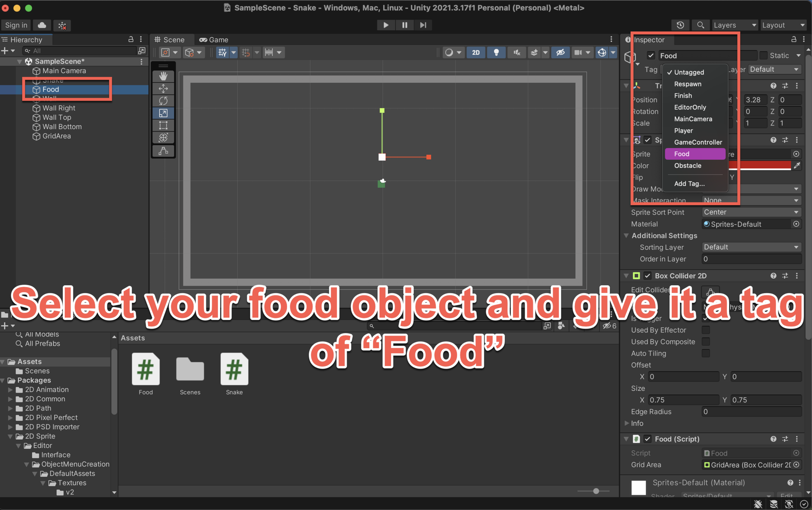The width and height of the screenshot is (812, 510).
Task: Open the cloud services icon
Action: point(42,25)
